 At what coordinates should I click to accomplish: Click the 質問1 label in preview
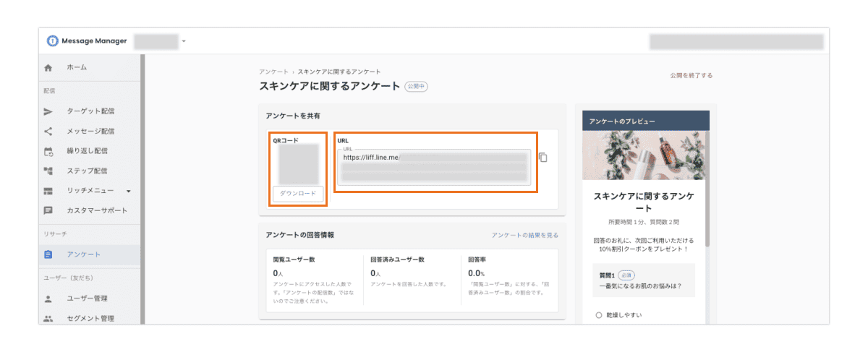pyautogui.click(x=606, y=275)
